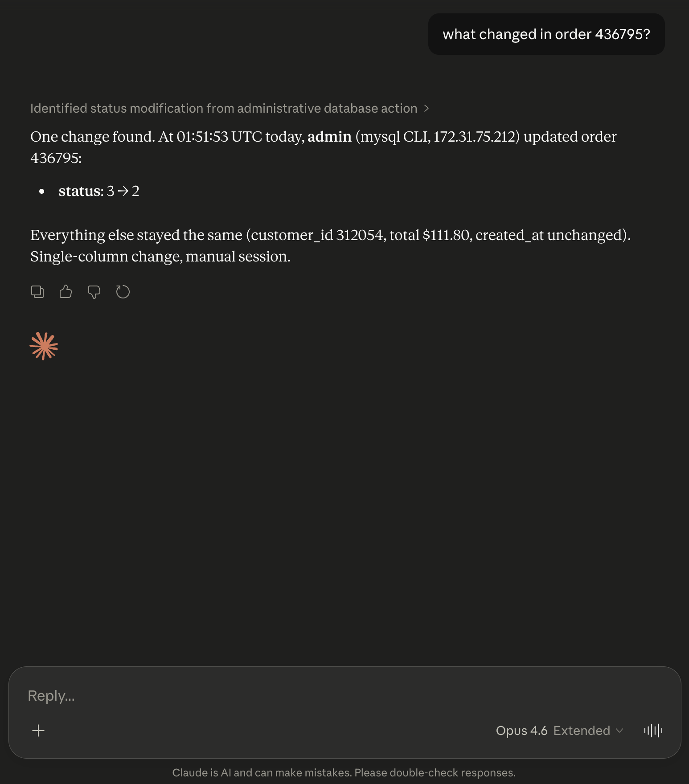
Task: Copy the assistant response to clipboard
Action: click(37, 292)
